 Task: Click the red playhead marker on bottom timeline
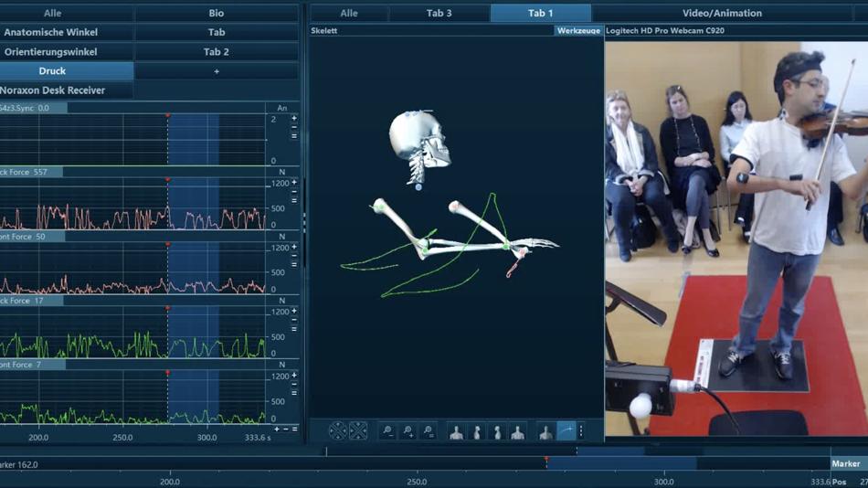[x=546, y=460]
